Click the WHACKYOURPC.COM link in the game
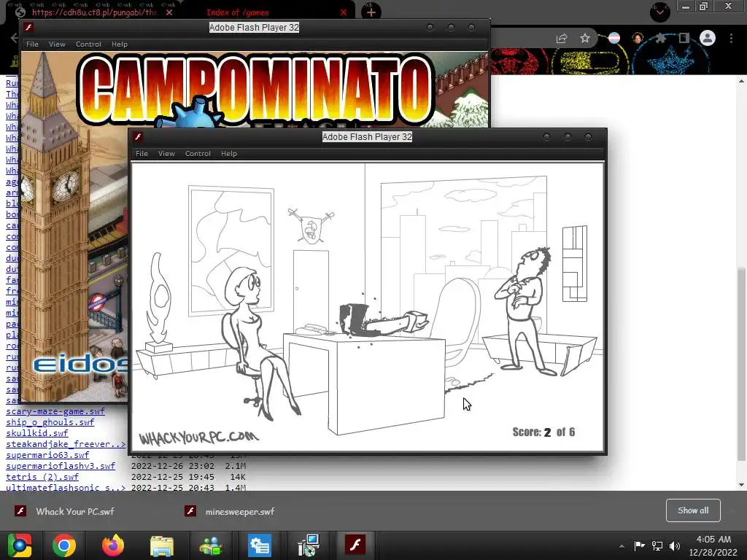Viewport: 747px width, 560px height. click(x=198, y=437)
